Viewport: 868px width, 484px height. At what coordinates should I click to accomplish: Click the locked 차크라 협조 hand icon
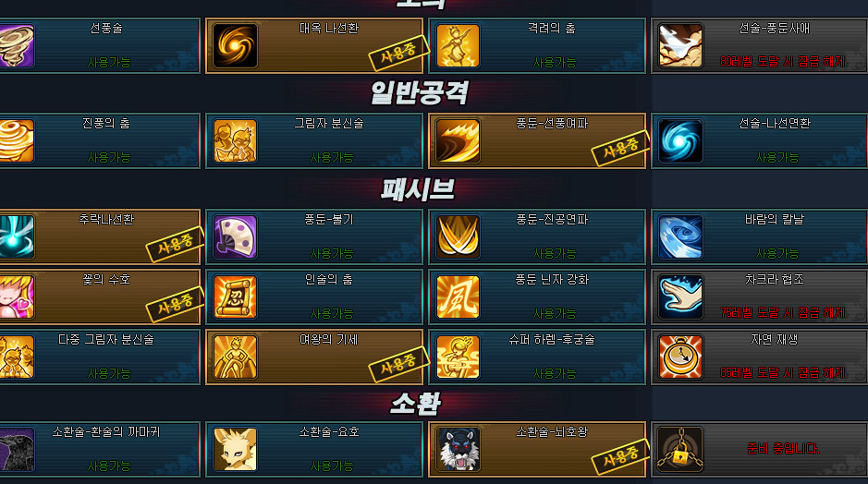[681, 297]
